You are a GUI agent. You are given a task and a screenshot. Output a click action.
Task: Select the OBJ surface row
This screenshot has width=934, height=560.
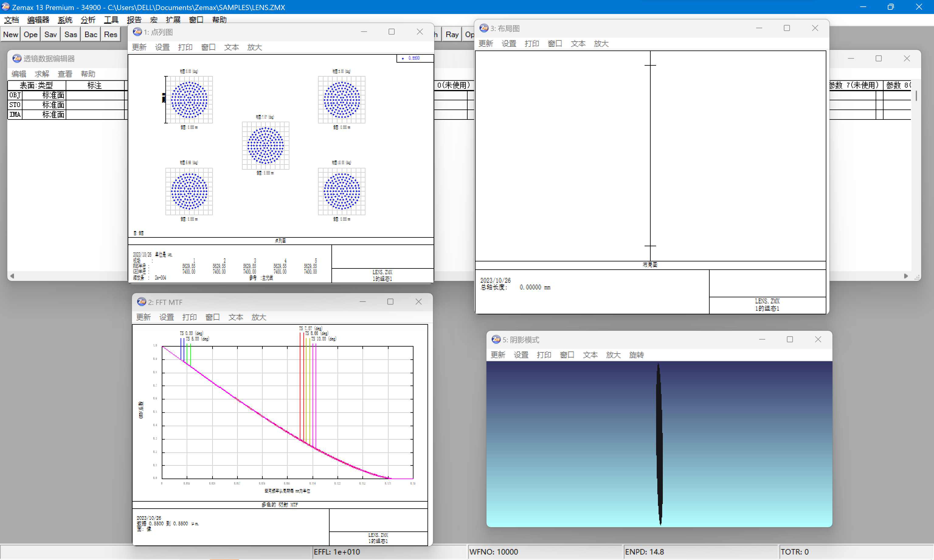click(x=15, y=95)
